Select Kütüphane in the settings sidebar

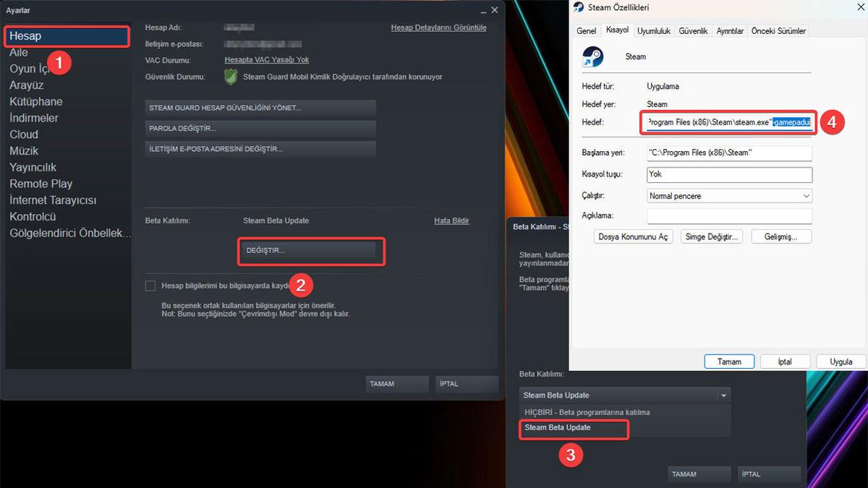pos(35,101)
